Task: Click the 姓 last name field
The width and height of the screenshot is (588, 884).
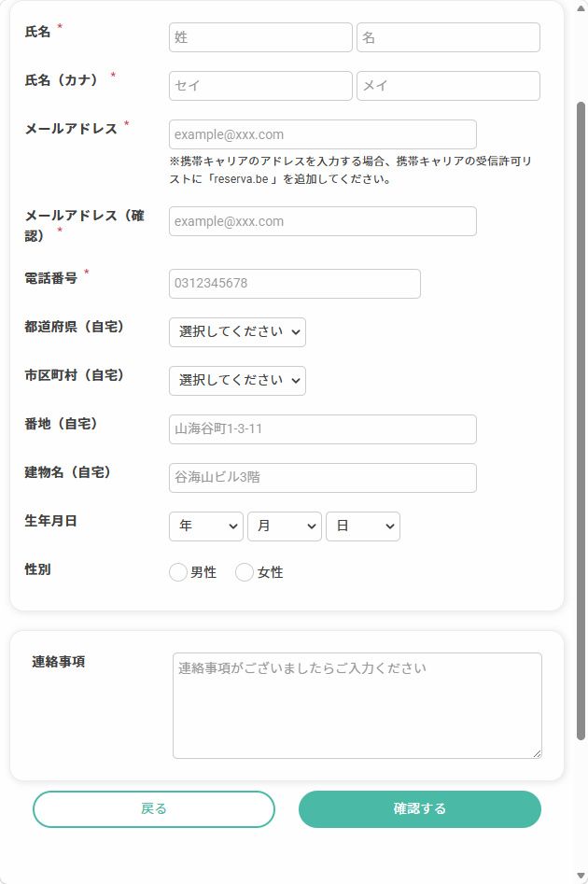Action: pos(260,37)
